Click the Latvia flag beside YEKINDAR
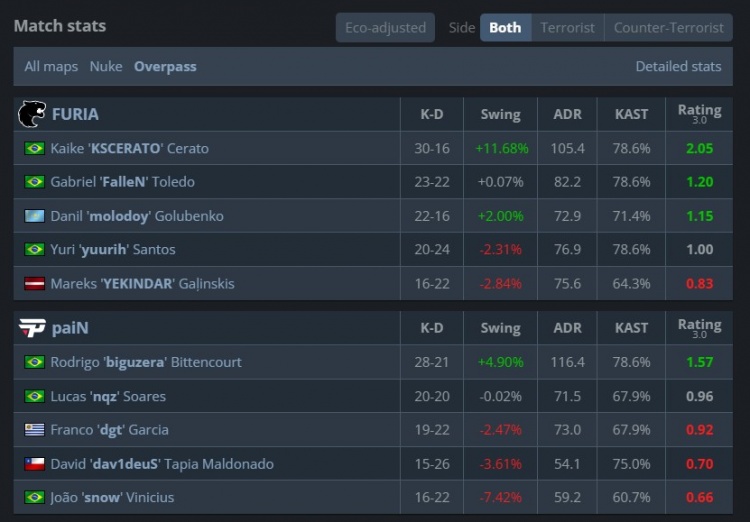 [x=35, y=283]
